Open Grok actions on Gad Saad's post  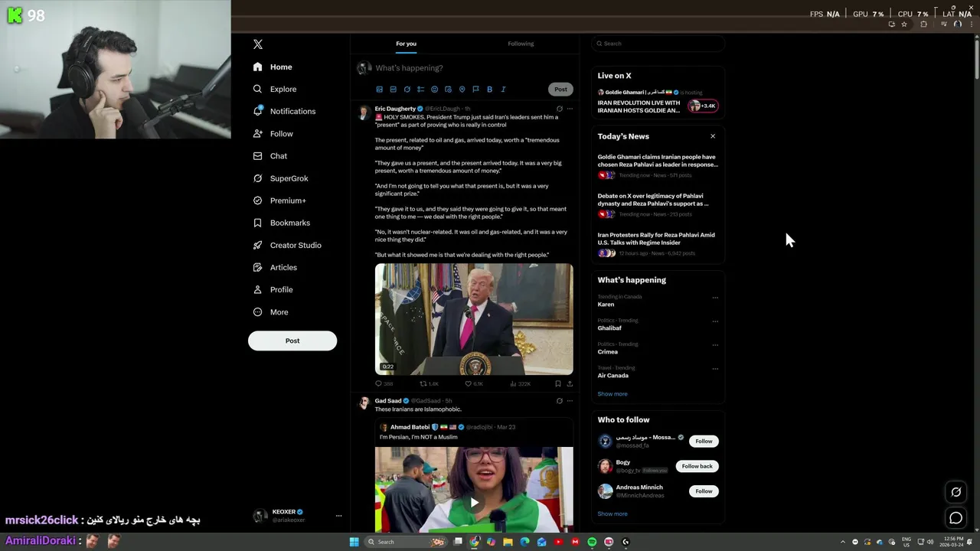[x=560, y=401]
